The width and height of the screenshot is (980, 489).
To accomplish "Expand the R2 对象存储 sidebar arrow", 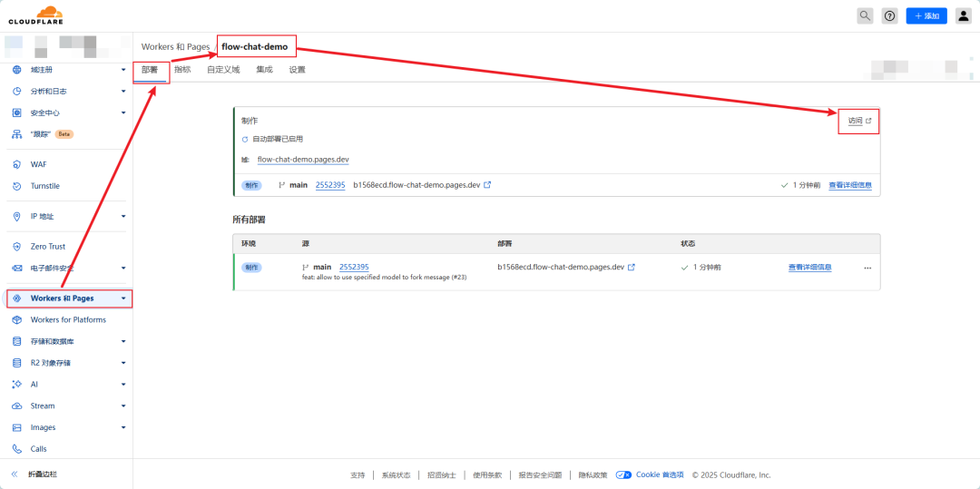I will (123, 363).
